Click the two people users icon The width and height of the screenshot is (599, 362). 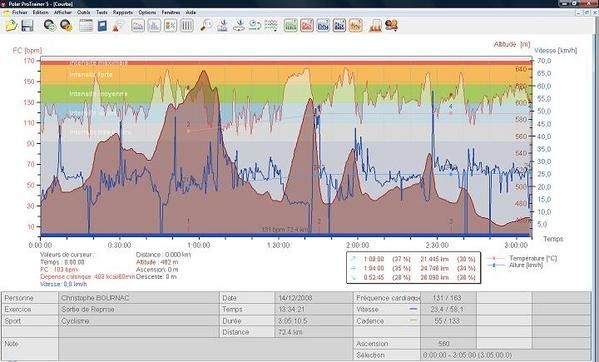point(391,26)
